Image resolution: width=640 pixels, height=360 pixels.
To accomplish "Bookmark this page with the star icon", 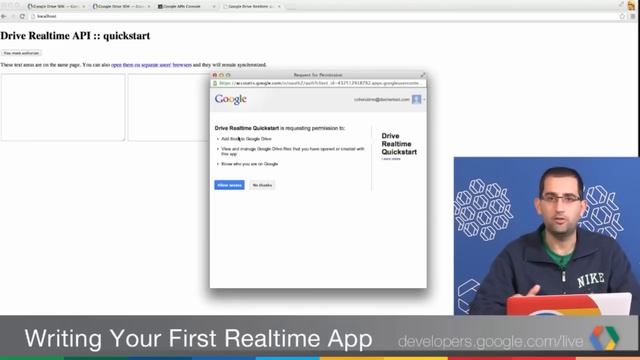I will coord(622,16).
